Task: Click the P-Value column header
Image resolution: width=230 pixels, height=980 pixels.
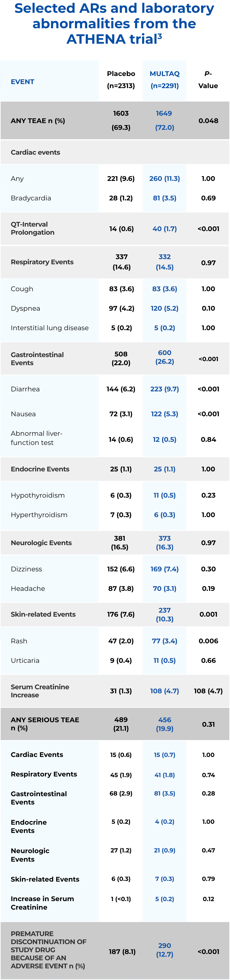Action: (208, 80)
